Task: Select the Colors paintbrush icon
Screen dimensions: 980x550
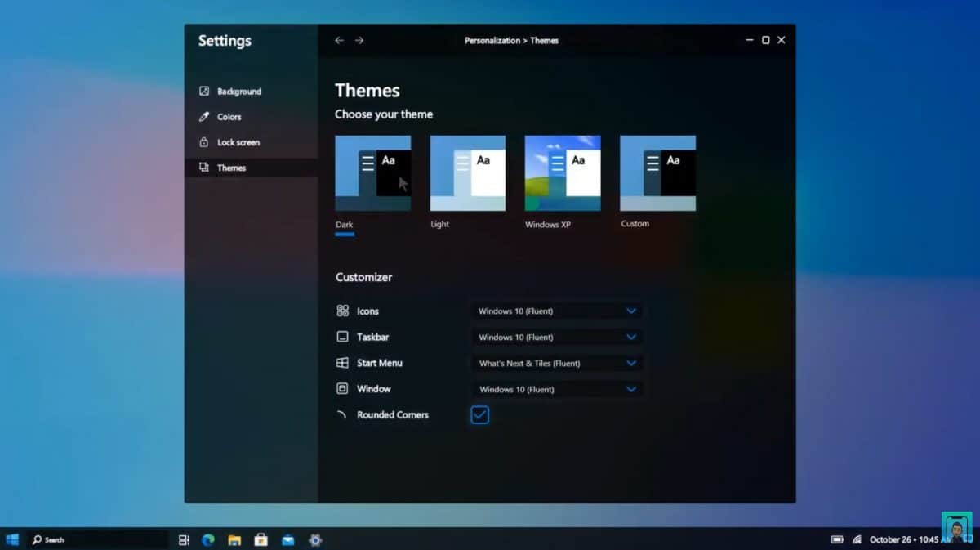Action: tap(202, 116)
